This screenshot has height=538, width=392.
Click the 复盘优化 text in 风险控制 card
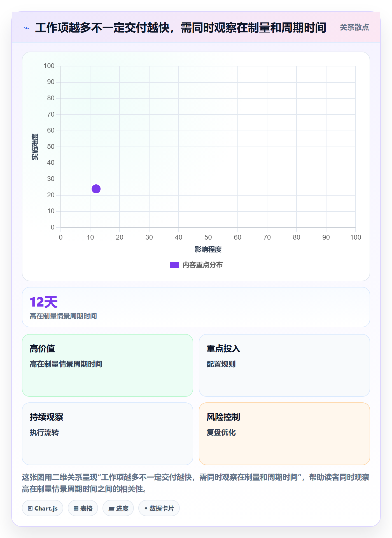coord(221,432)
